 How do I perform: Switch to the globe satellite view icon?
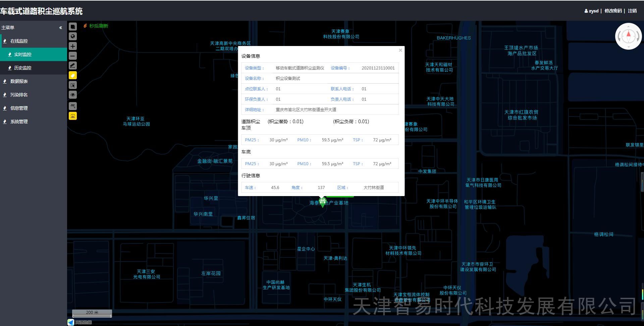[73, 36]
